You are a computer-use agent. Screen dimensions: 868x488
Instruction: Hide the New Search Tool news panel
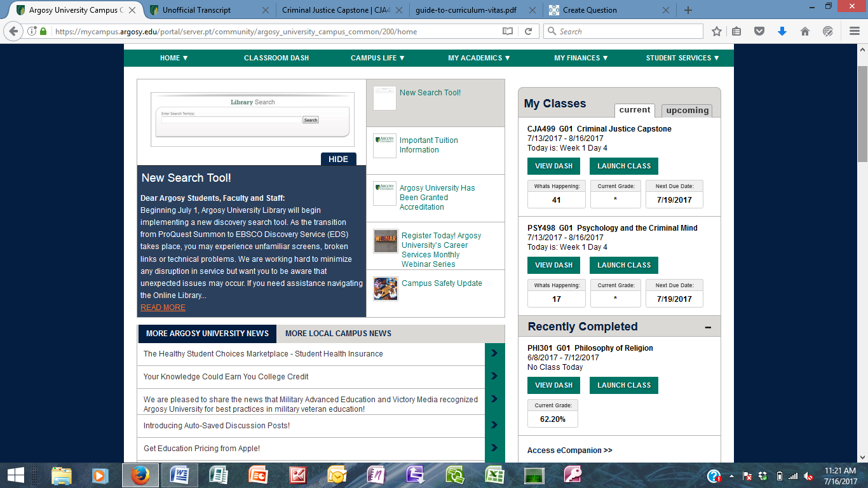tap(338, 159)
